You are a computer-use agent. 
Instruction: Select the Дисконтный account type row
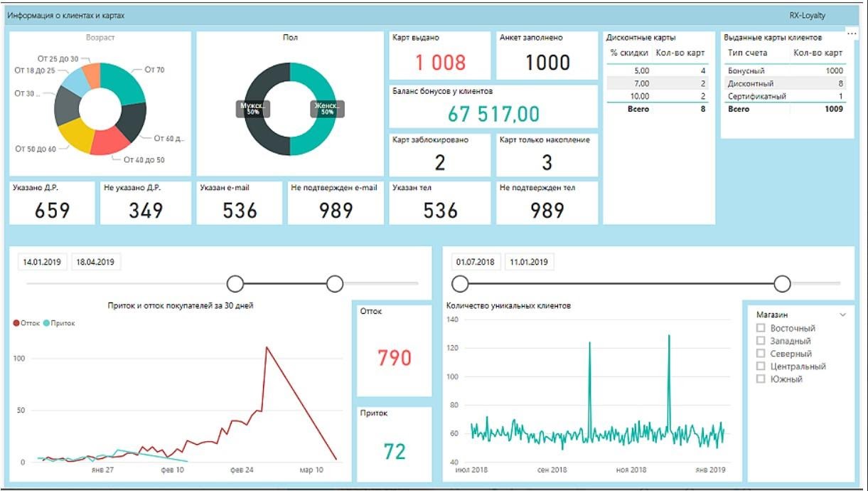pyautogui.click(x=785, y=83)
